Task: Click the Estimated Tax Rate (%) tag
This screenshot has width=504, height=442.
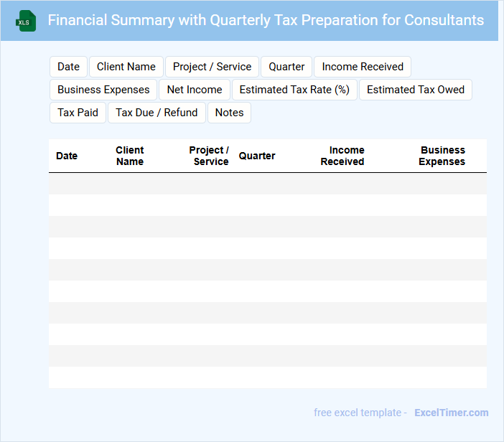Action: (294, 90)
